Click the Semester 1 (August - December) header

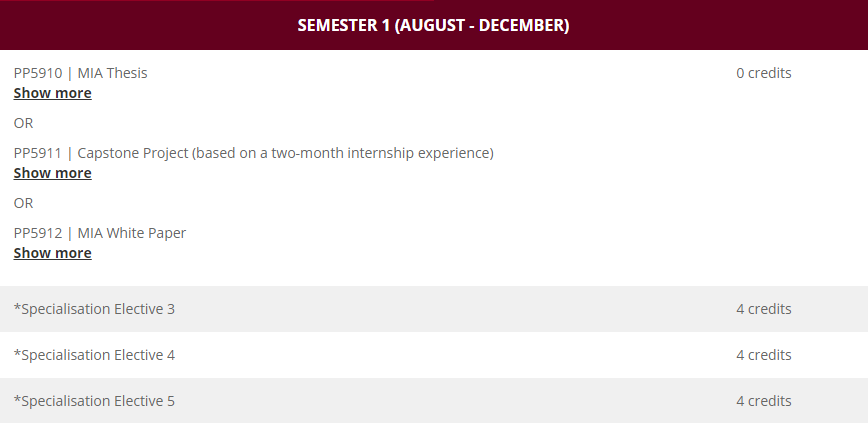point(433,25)
